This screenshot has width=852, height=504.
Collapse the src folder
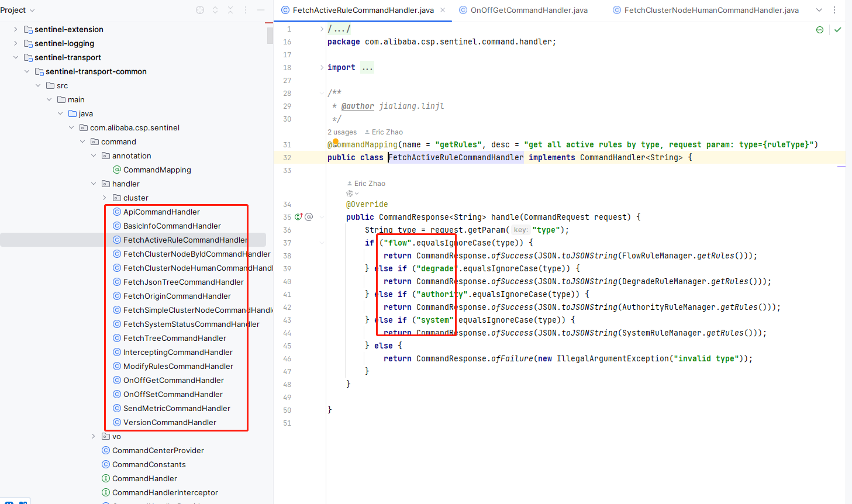tap(38, 85)
